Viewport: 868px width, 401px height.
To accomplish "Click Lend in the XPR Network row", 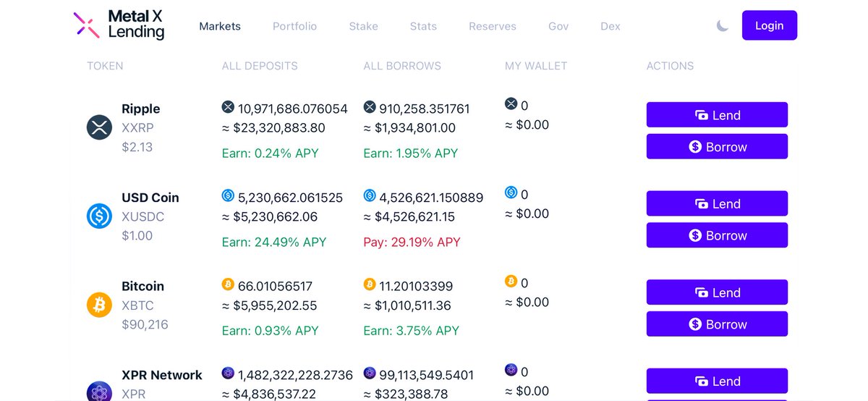I will pos(717,381).
